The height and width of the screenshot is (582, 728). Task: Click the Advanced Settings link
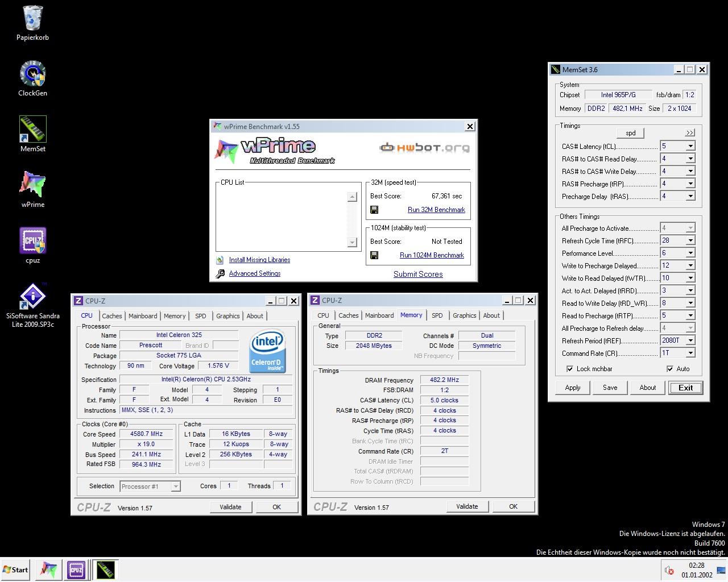point(255,273)
